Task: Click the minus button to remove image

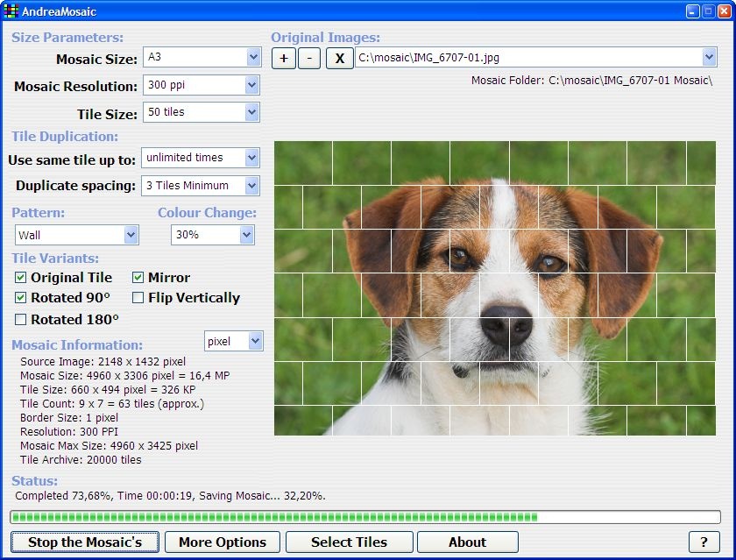Action: pyautogui.click(x=309, y=59)
